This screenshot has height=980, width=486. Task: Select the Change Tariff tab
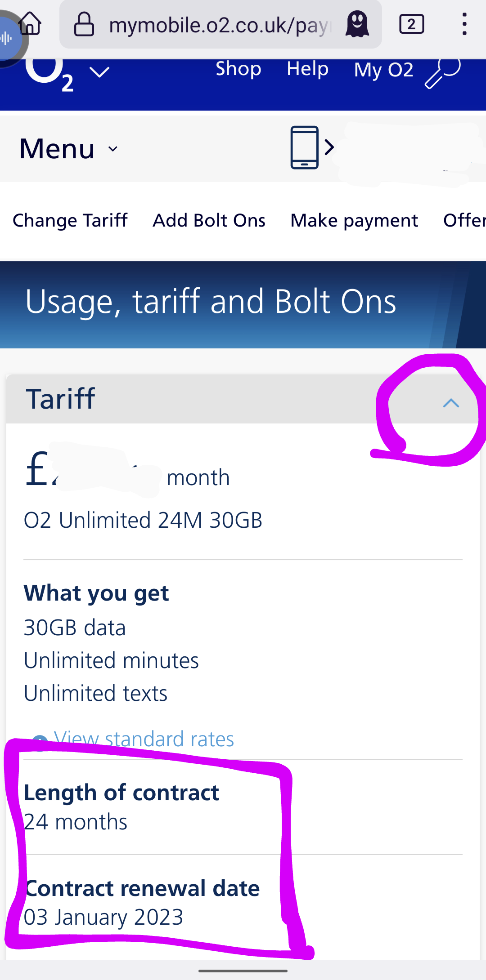tap(70, 221)
